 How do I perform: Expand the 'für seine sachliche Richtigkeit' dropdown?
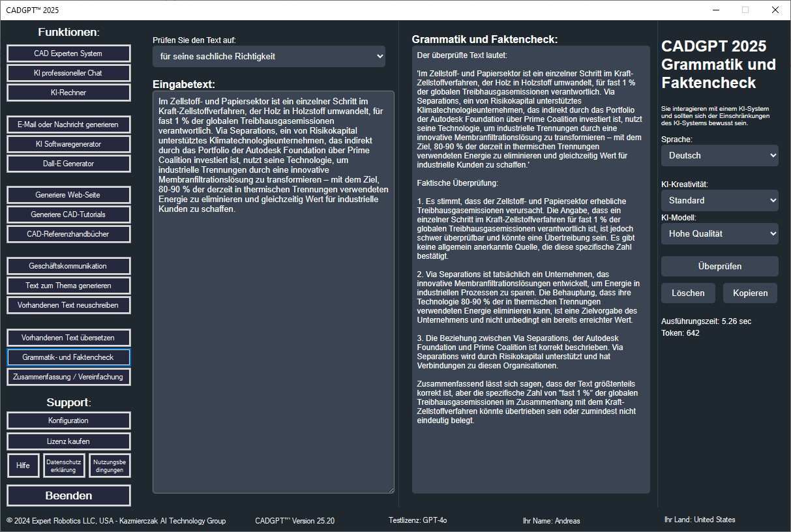[x=269, y=56]
